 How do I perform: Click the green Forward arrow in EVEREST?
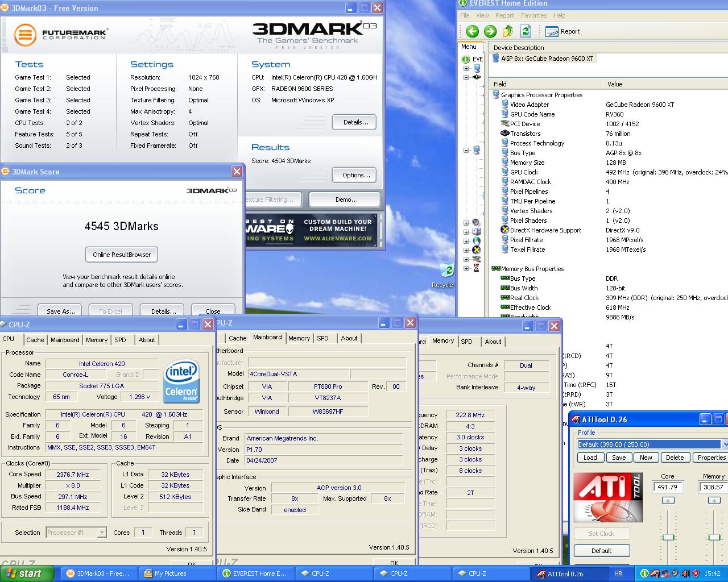click(490, 31)
